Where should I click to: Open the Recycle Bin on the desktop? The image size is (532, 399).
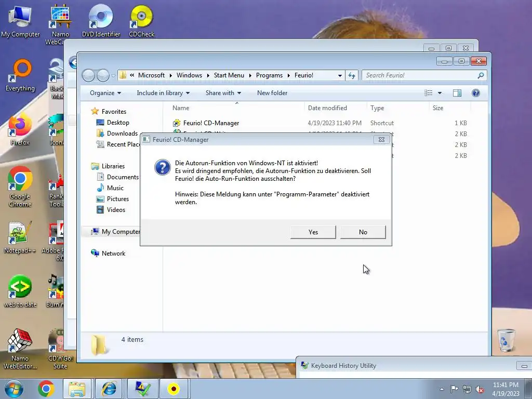(x=507, y=340)
